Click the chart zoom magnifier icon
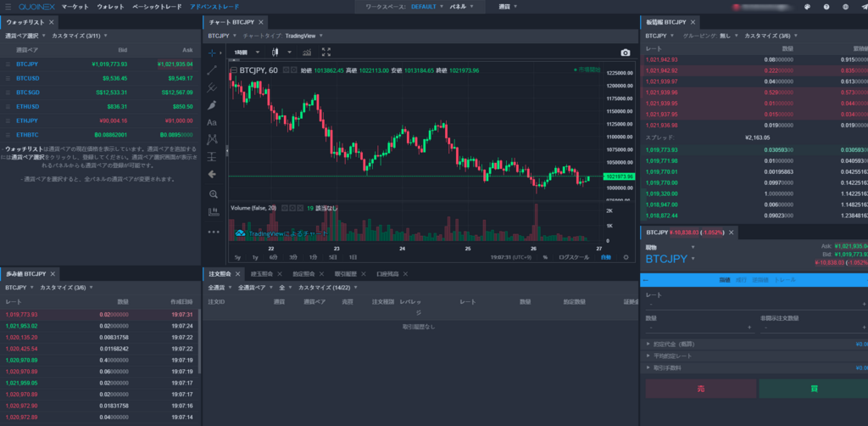The height and width of the screenshot is (426, 868). coord(213,193)
